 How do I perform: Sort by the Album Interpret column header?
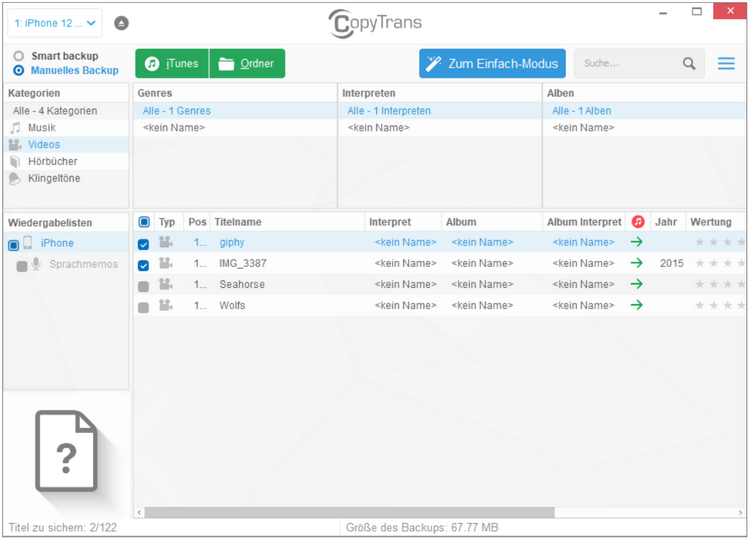pyautogui.click(x=584, y=222)
